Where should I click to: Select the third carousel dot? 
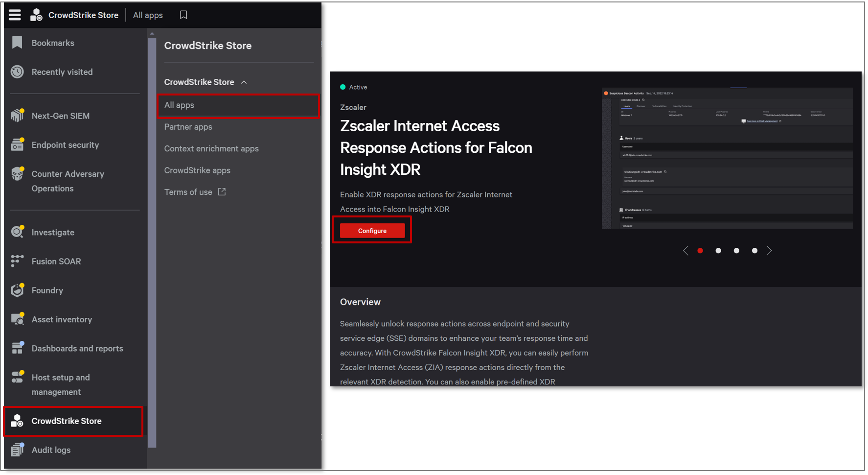coord(736,251)
